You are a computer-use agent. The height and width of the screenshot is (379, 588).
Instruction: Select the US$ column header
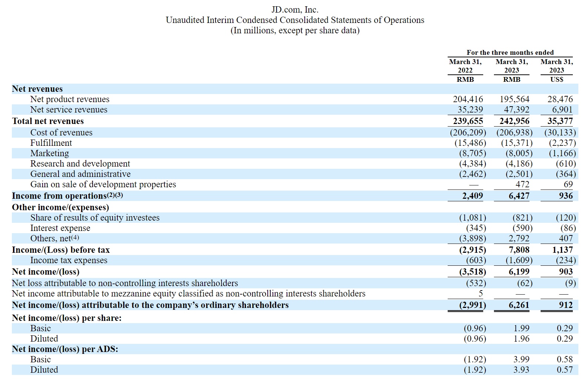click(557, 79)
